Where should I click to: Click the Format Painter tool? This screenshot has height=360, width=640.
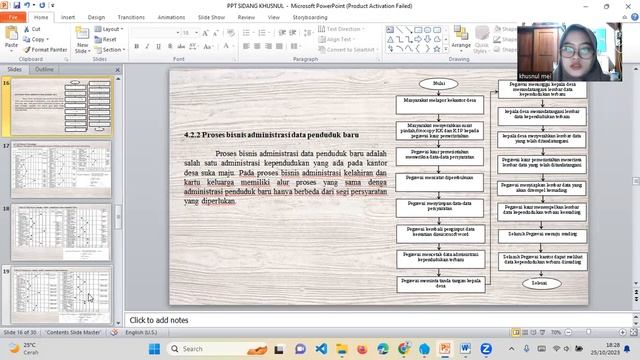pyautogui.click(x=45, y=49)
